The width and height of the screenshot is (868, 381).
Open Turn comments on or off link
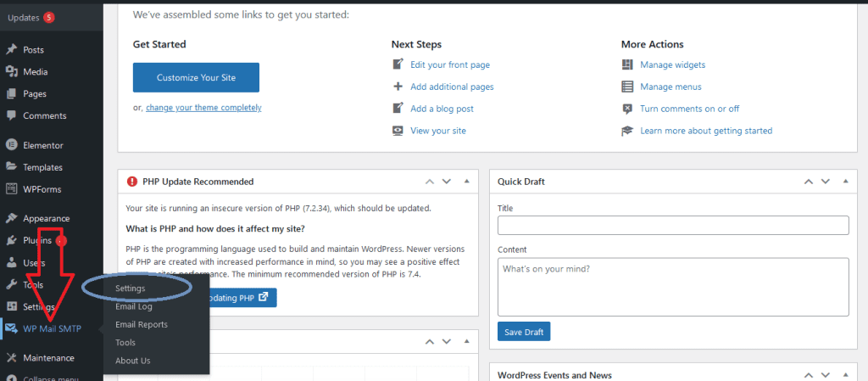click(690, 109)
